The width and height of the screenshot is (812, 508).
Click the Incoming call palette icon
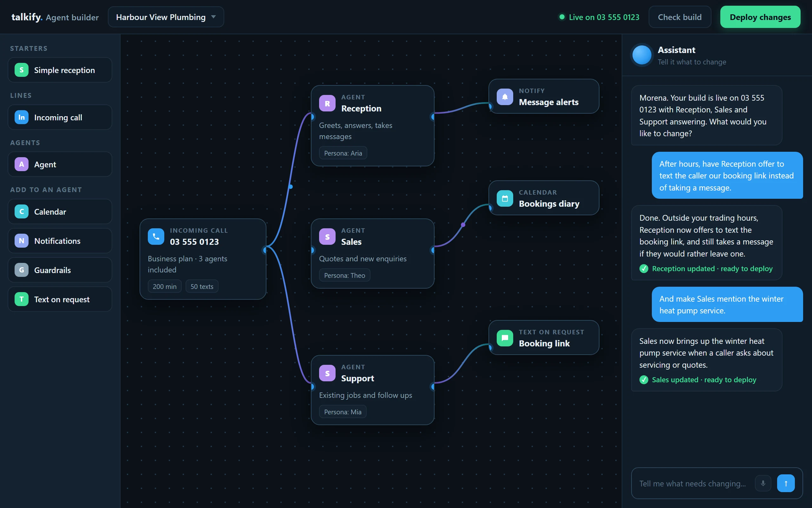22,117
